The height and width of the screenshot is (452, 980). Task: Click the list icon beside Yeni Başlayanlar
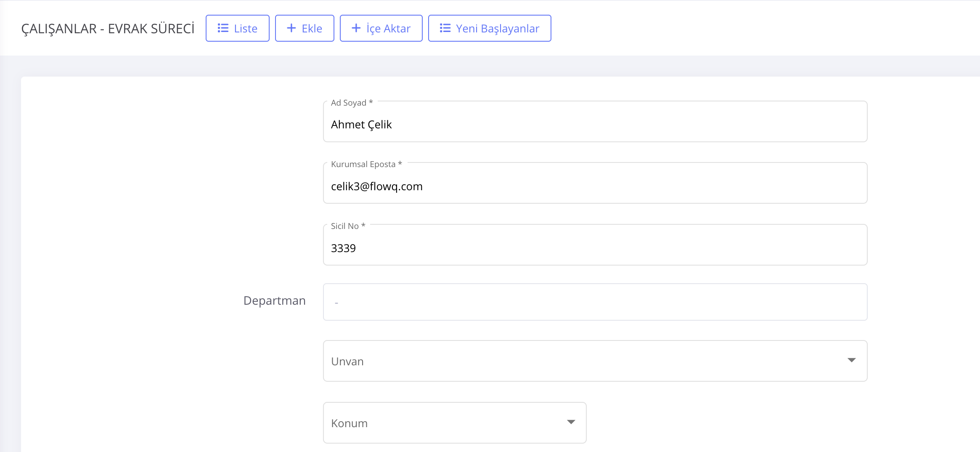tap(445, 28)
